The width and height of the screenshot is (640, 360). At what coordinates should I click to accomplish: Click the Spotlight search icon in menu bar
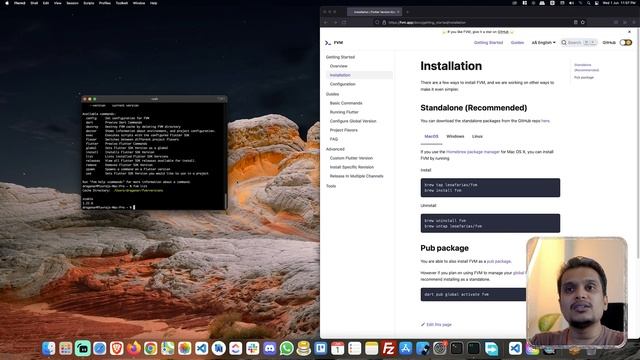pyautogui.click(x=589, y=3)
